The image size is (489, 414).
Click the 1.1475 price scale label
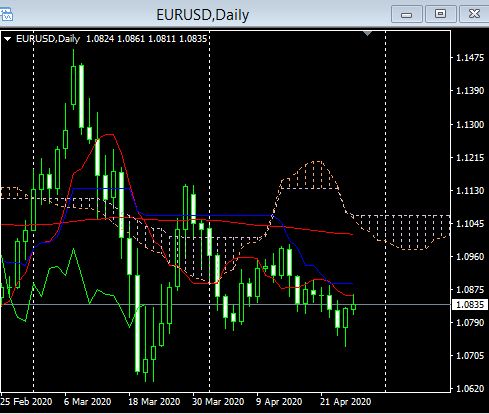tap(470, 58)
